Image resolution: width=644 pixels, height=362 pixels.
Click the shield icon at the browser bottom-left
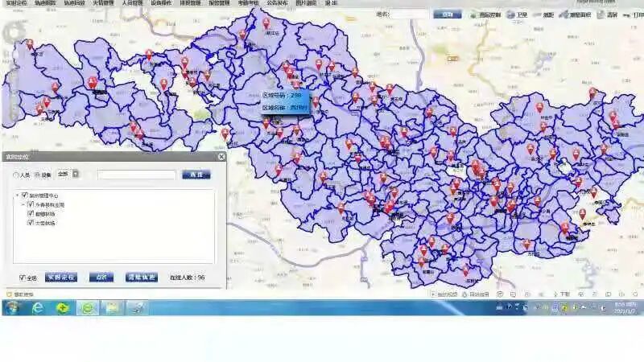click(x=10, y=294)
